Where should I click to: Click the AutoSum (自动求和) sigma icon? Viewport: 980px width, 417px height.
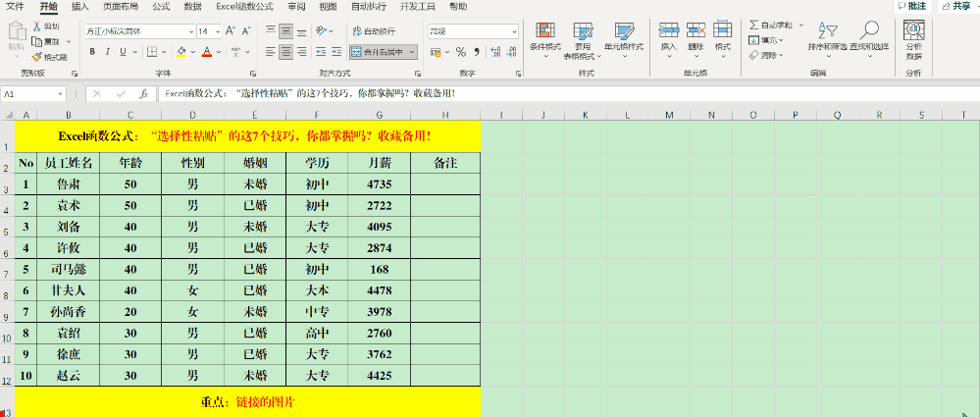[x=753, y=25]
